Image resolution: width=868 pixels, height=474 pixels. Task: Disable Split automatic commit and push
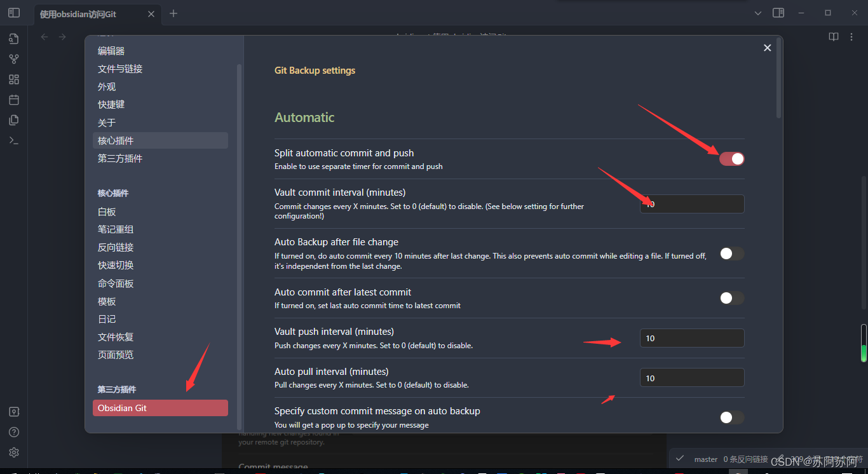[x=731, y=159]
